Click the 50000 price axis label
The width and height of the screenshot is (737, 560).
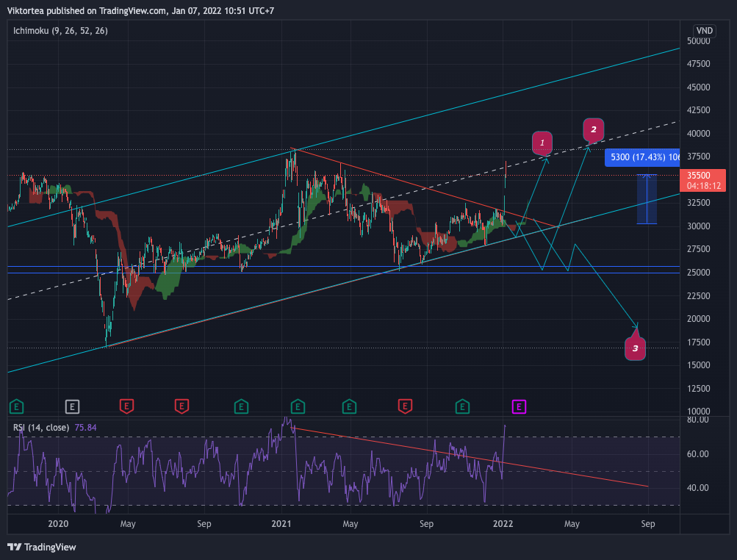coord(699,41)
